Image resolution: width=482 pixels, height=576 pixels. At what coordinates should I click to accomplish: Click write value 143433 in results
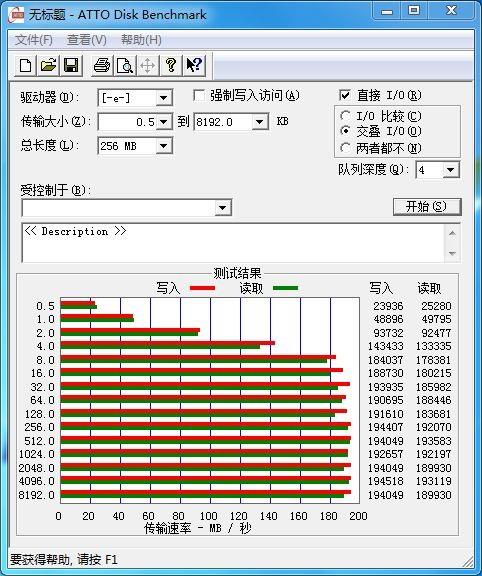click(x=385, y=346)
